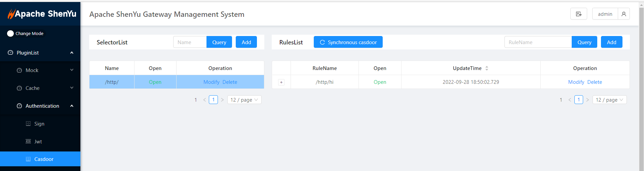Click the admin user avatar icon
The width and height of the screenshot is (644, 171).
pyautogui.click(x=623, y=14)
